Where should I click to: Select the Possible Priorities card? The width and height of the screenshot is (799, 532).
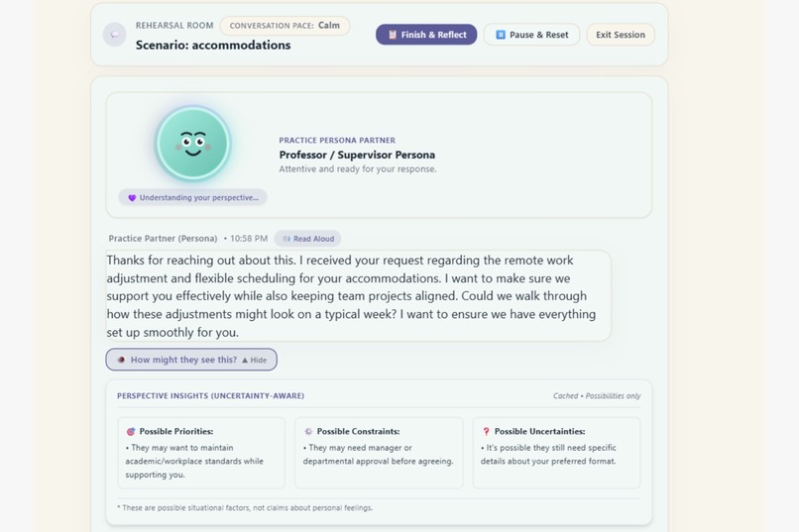(x=201, y=453)
